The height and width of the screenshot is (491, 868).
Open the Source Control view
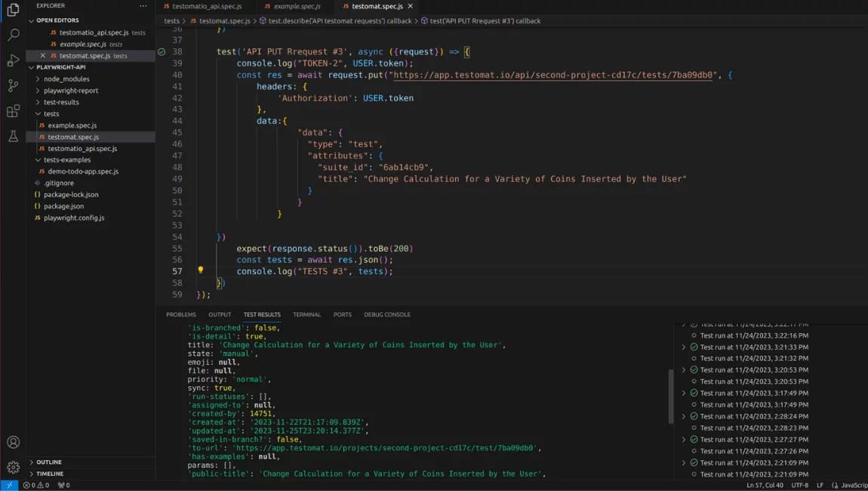click(x=13, y=86)
